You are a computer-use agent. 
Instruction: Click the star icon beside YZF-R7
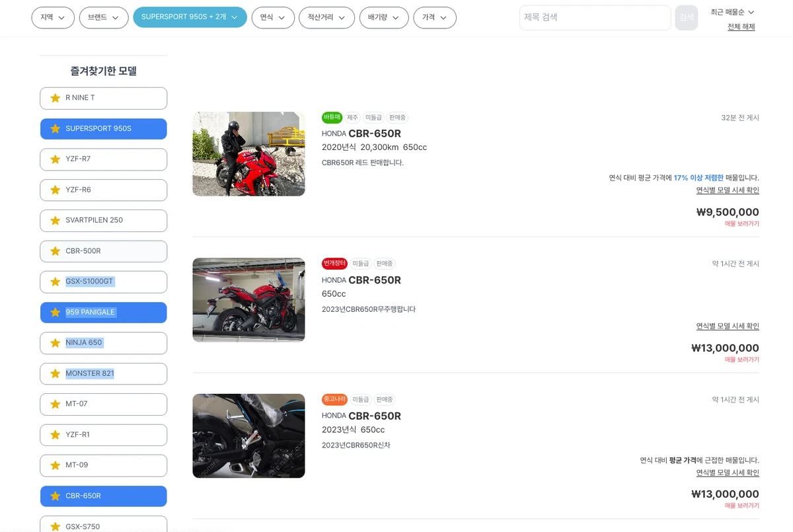pyautogui.click(x=56, y=159)
